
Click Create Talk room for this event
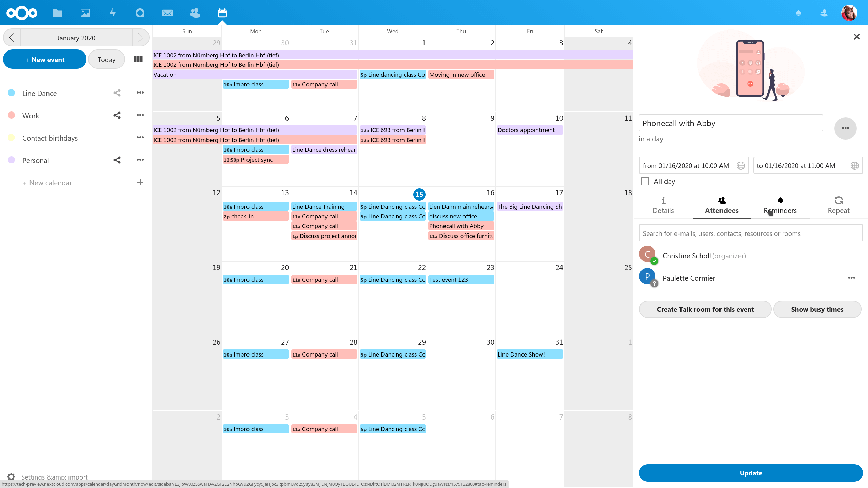click(705, 309)
